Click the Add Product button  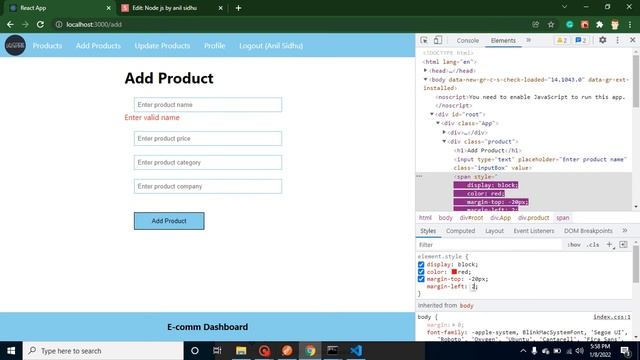169,221
